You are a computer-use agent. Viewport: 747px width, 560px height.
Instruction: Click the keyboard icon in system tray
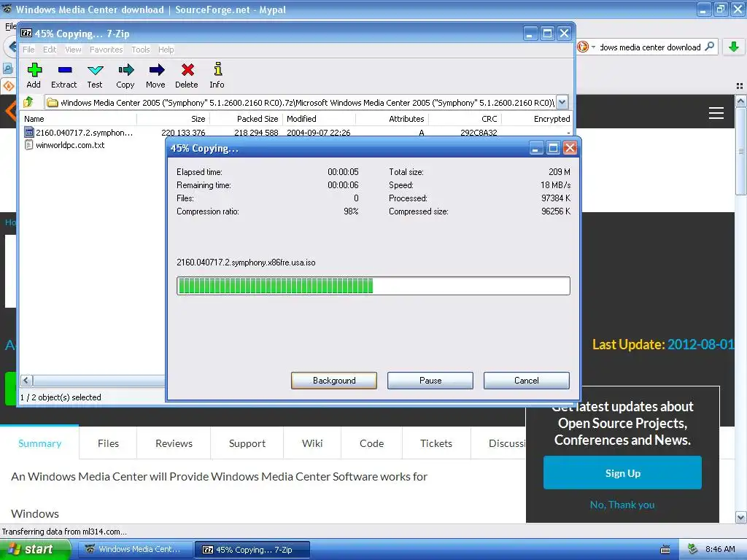coord(665,550)
